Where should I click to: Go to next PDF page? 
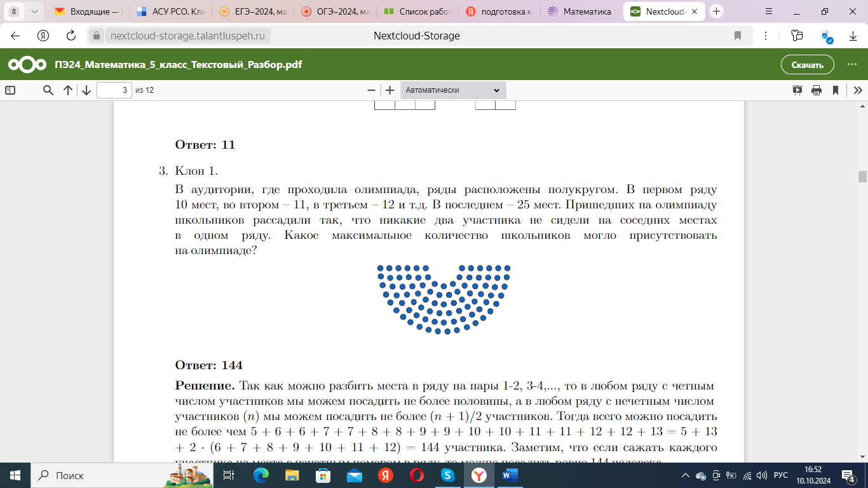coord(86,90)
